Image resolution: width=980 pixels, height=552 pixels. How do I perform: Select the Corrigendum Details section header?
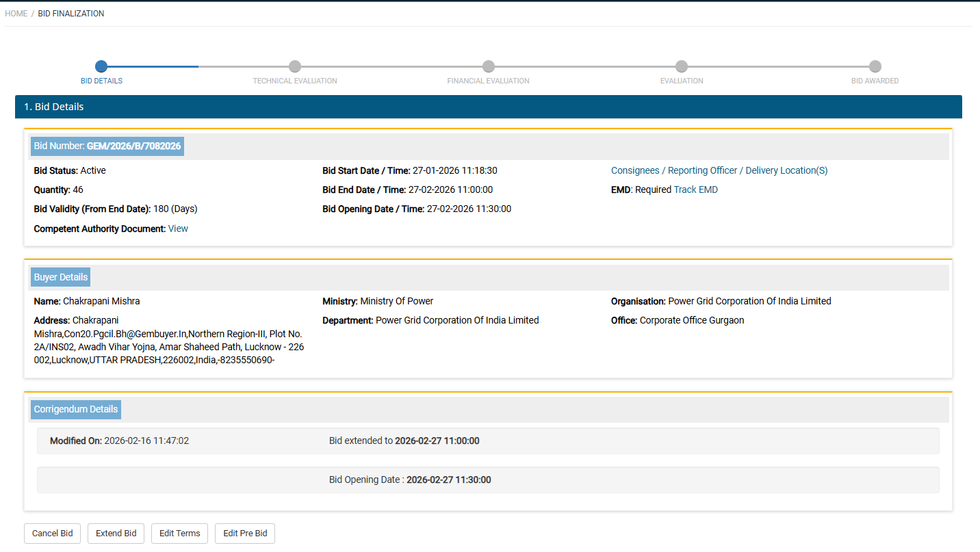(x=76, y=410)
